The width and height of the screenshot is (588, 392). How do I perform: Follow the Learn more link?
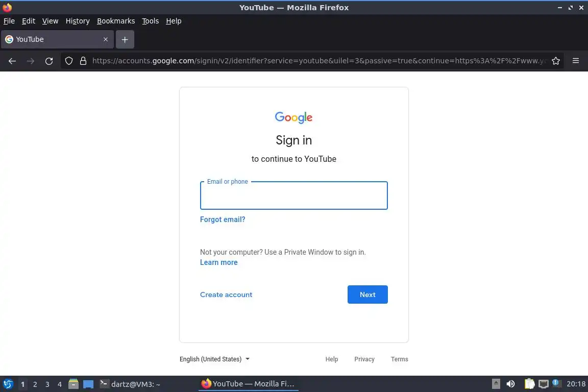point(218,262)
